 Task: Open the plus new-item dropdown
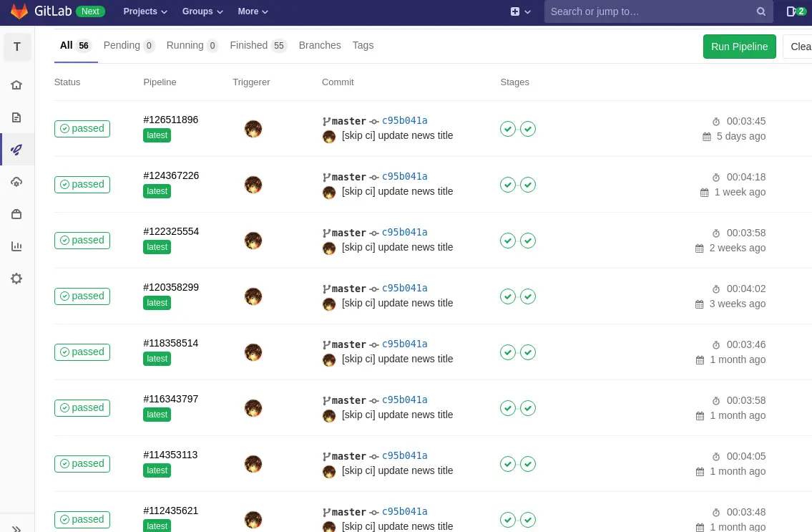520,11
